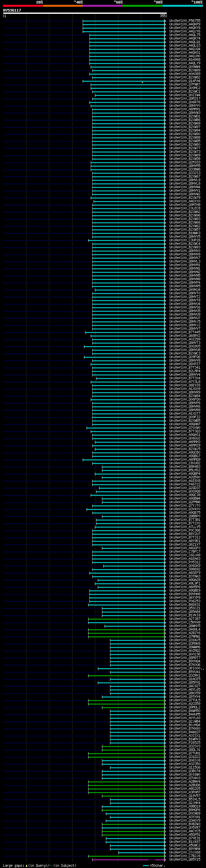
Task: Select hit label UniRef100_Q7FNR7
Action: pyautogui.click(x=185, y=85)
